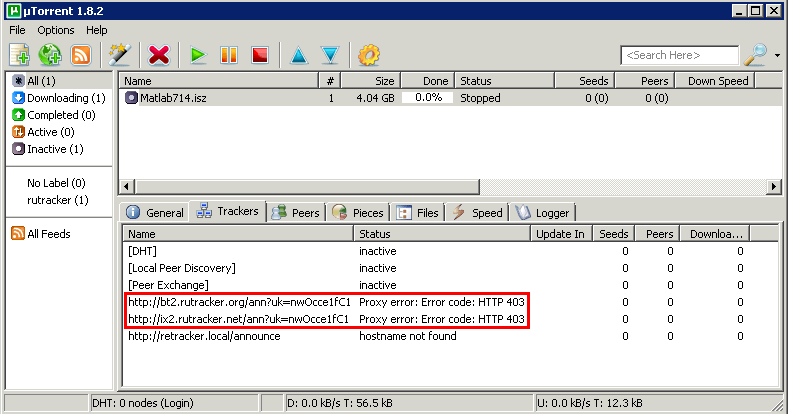Click the torrent list scrollbar right arrow
This screenshot has height=414, width=788.
(774, 187)
